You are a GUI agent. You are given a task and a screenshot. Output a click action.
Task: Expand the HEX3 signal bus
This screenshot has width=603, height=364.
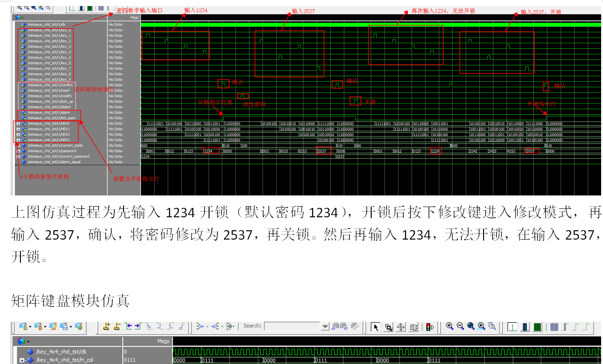(x=18, y=140)
